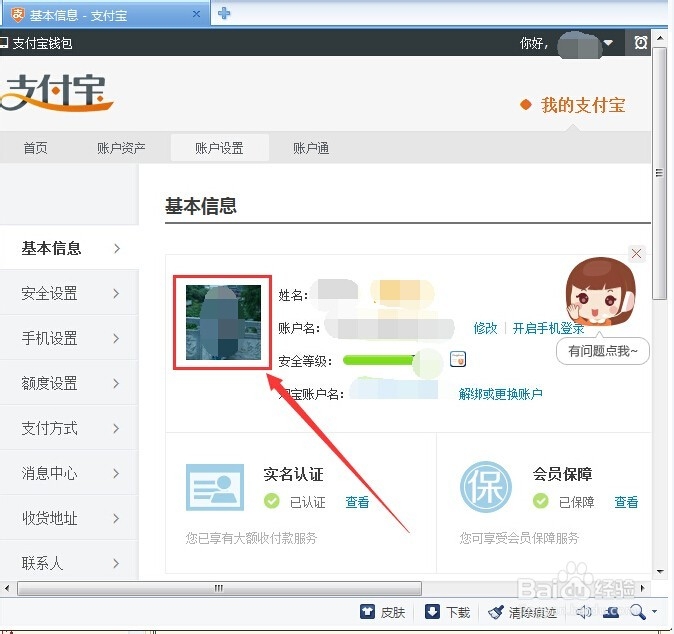This screenshot has width=674, height=634.
Task: Click the speaker mute icon in status bar
Action: [x=583, y=612]
